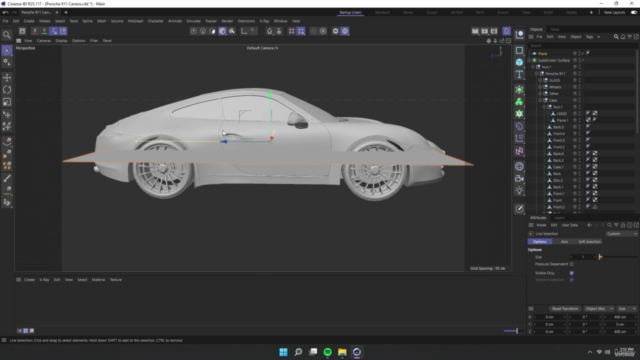640x360 pixels.
Task: Open Edit Render Settings icon
Action: click(494, 31)
